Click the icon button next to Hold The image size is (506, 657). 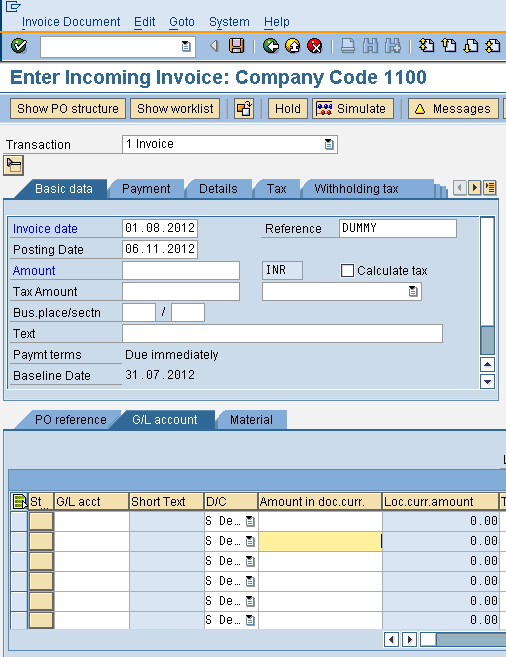click(x=244, y=109)
